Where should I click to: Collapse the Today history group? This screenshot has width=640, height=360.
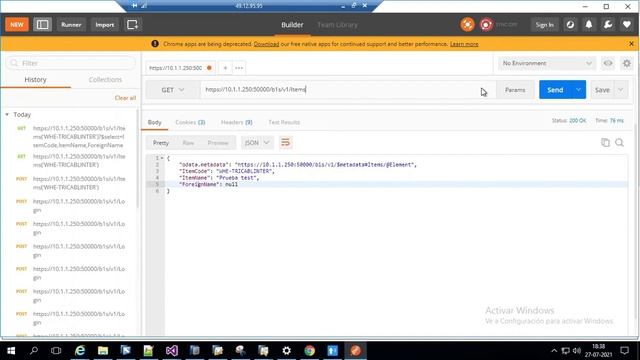pyautogui.click(x=7, y=115)
